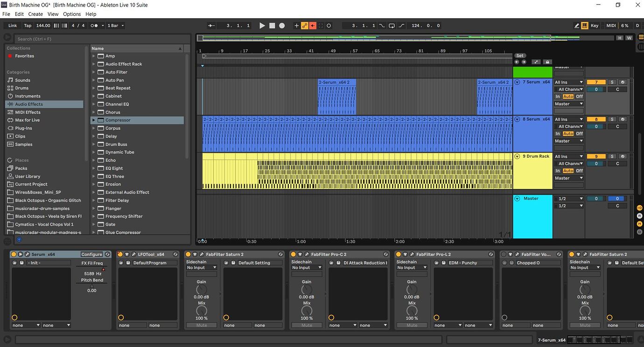Adjust Gain knob on FabFilter Pro-C 2
644x347 pixels.
[x=307, y=290]
